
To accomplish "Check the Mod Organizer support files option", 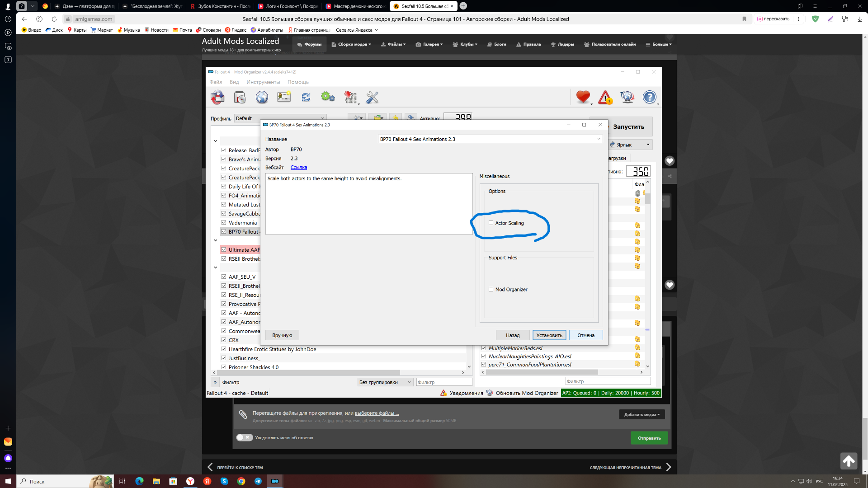I will 491,290.
